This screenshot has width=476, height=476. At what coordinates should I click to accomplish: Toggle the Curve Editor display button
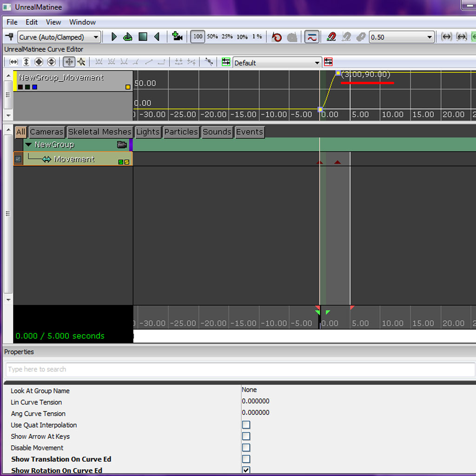(x=311, y=37)
